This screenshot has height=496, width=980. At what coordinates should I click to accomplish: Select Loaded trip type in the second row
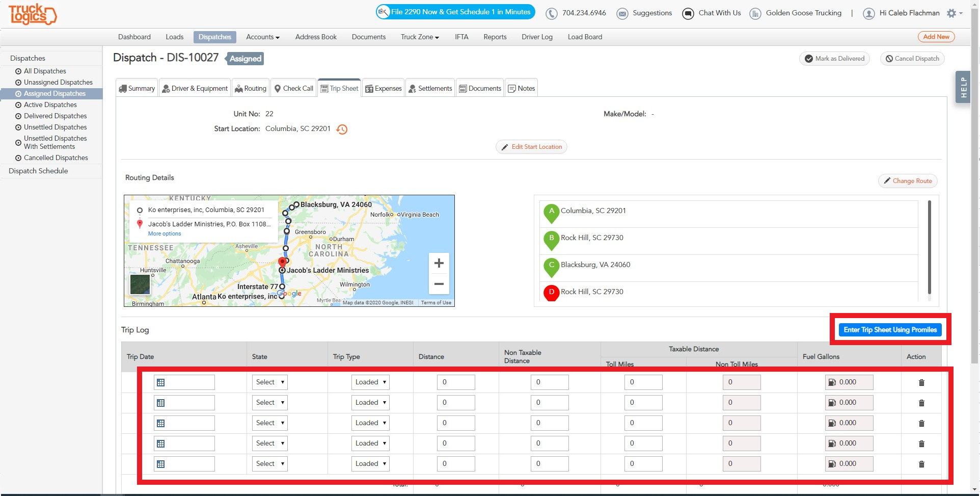coord(370,402)
